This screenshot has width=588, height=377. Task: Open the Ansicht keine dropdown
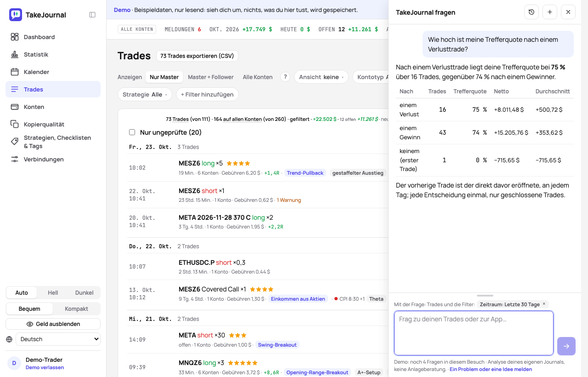pos(321,77)
